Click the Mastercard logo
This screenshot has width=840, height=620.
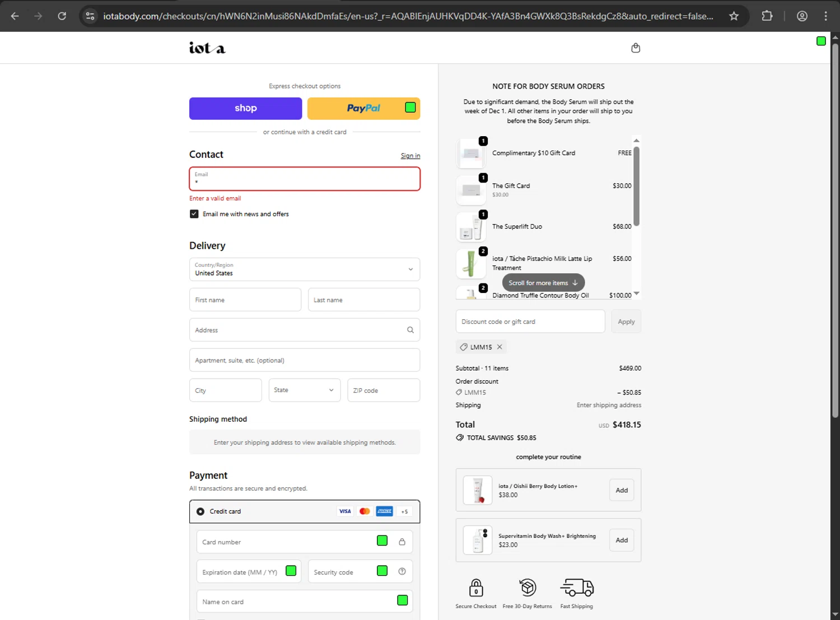tap(365, 511)
